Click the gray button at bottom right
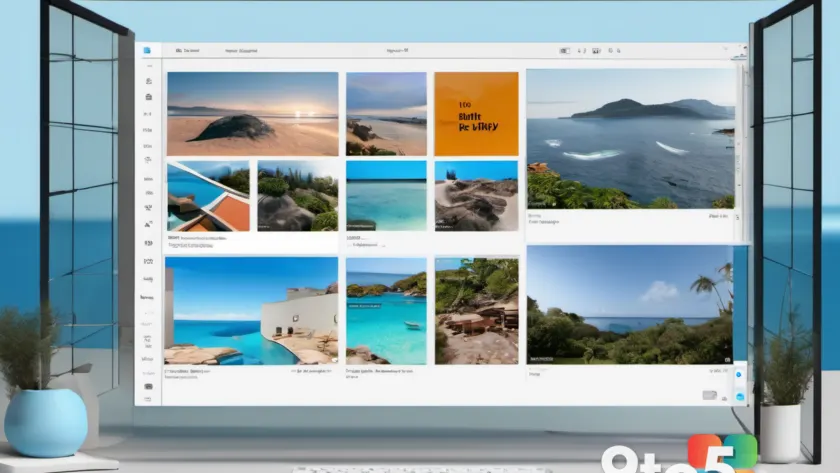 (709, 395)
